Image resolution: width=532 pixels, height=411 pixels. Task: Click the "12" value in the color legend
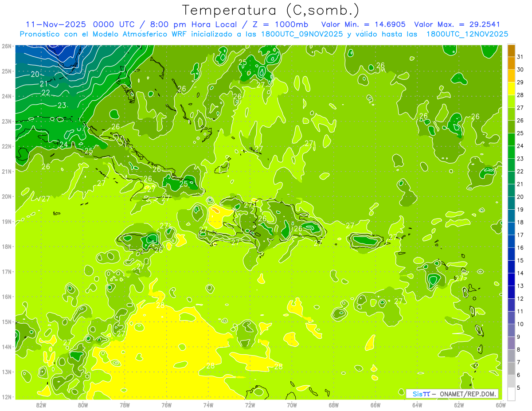[520, 298]
